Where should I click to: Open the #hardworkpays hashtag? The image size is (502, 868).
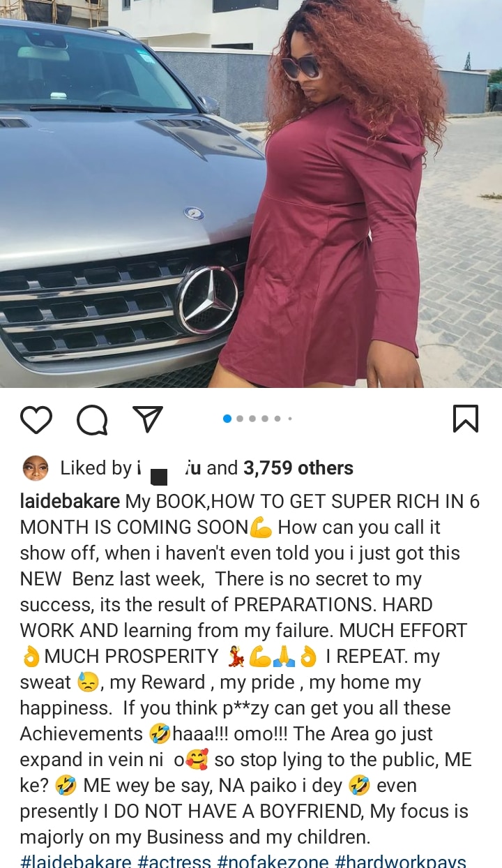(x=401, y=862)
